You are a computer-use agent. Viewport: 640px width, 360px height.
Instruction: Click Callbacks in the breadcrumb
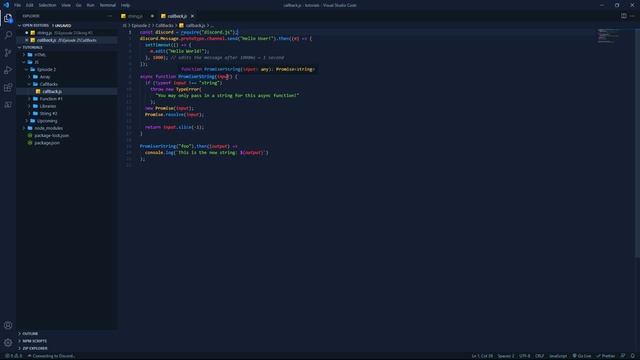(x=164, y=25)
